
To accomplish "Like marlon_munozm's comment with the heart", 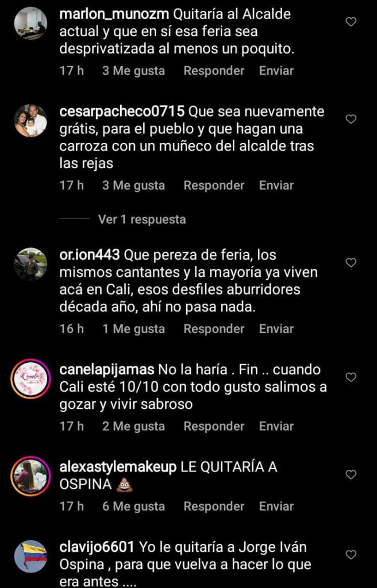I will point(351,22).
